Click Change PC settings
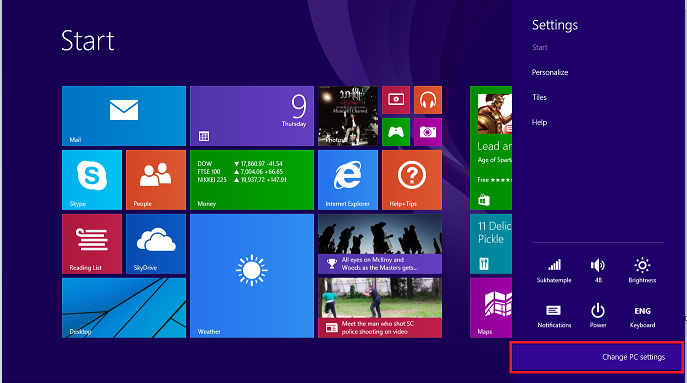Viewport: 687px width, 383px height. tap(597, 357)
